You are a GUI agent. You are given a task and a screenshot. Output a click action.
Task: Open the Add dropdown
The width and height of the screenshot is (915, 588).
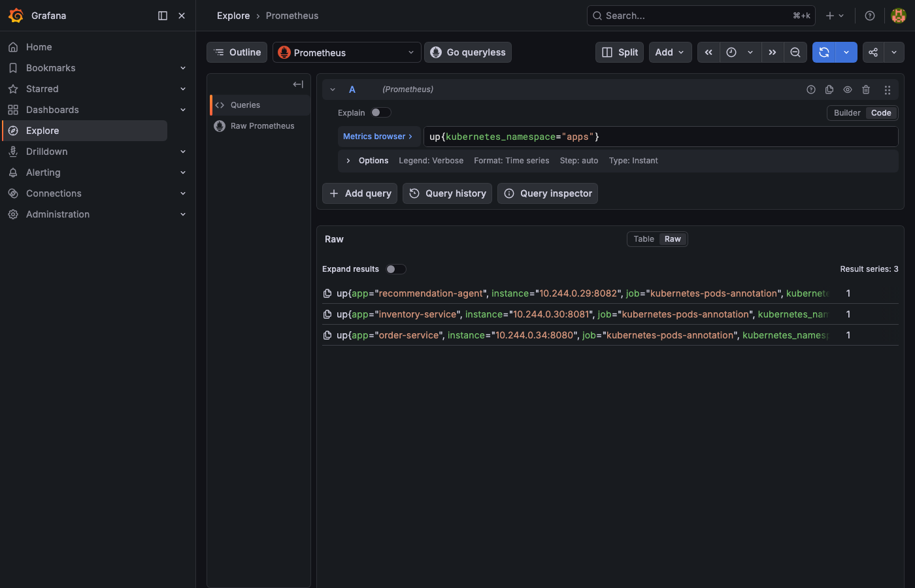click(x=670, y=52)
